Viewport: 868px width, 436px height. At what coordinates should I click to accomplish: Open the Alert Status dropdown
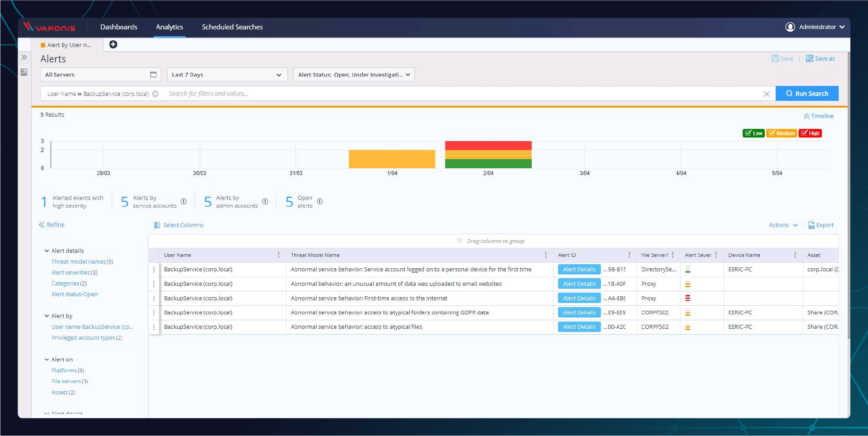pos(408,74)
